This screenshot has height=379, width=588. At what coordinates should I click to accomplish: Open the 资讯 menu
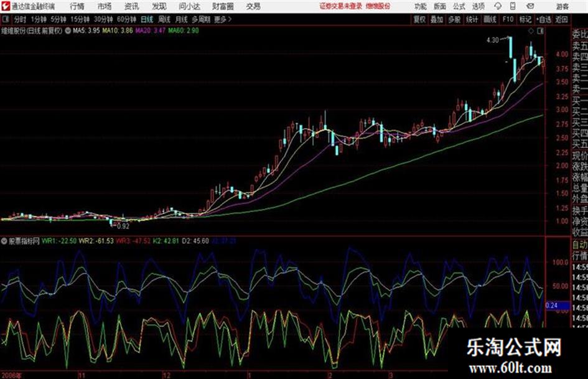pyautogui.click(x=132, y=6)
